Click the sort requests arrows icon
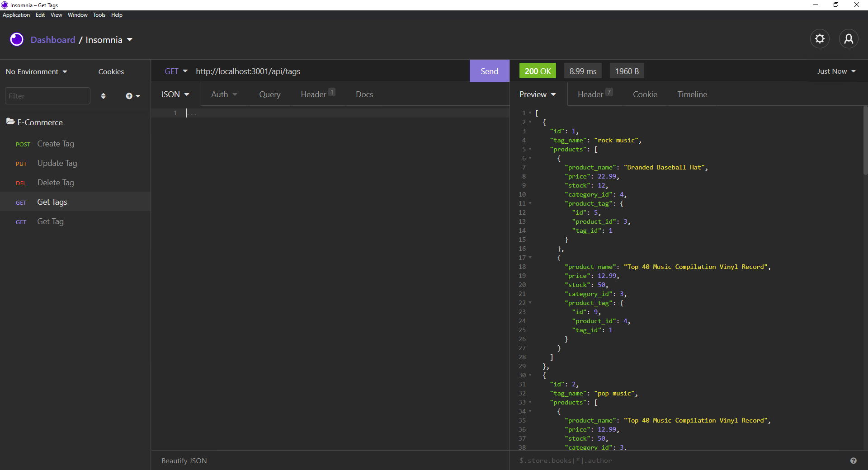This screenshot has width=868, height=470. (x=103, y=96)
